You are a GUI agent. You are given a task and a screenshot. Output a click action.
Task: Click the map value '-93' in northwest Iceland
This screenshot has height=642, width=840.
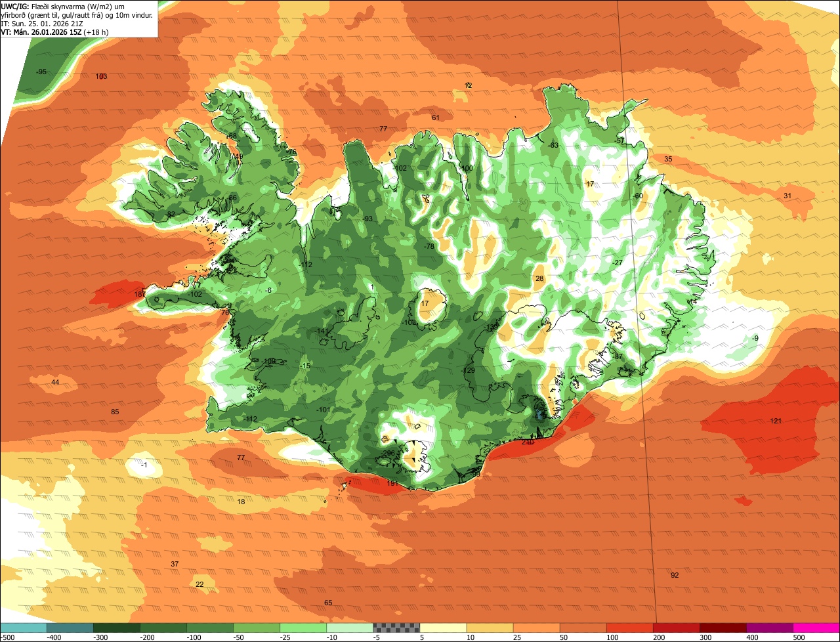click(x=367, y=219)
